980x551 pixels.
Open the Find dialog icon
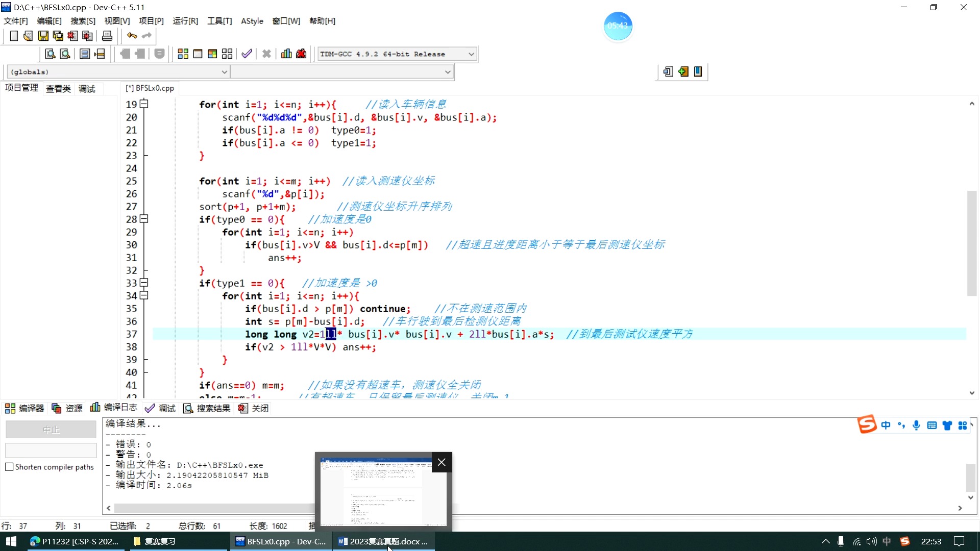coord(50,54)
